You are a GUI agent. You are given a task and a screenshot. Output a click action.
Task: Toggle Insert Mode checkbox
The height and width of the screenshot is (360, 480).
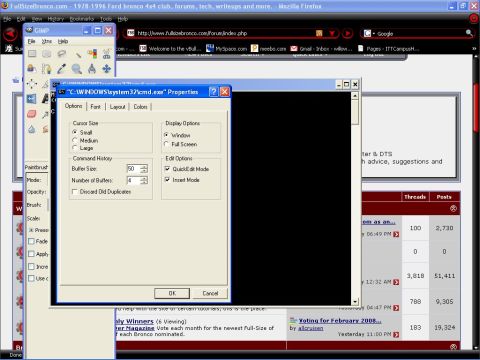click(167, 179)
